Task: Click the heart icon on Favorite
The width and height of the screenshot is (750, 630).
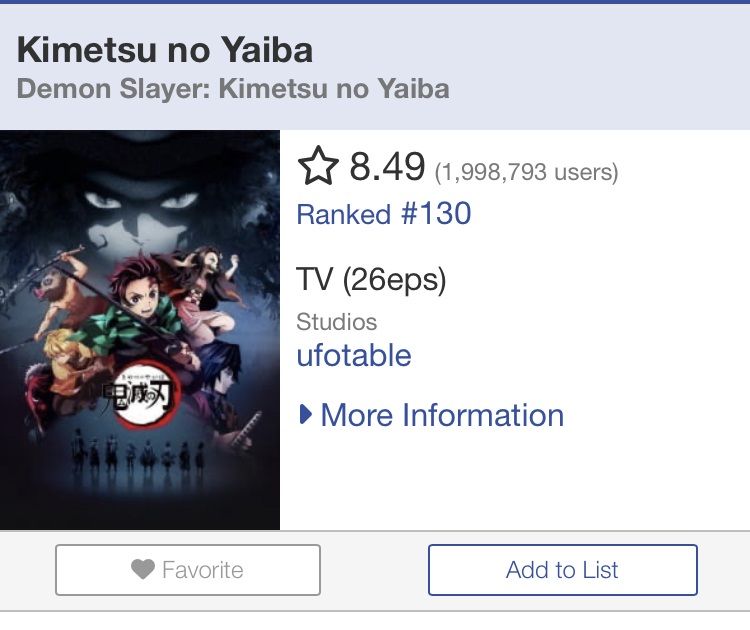Action: 143,570
